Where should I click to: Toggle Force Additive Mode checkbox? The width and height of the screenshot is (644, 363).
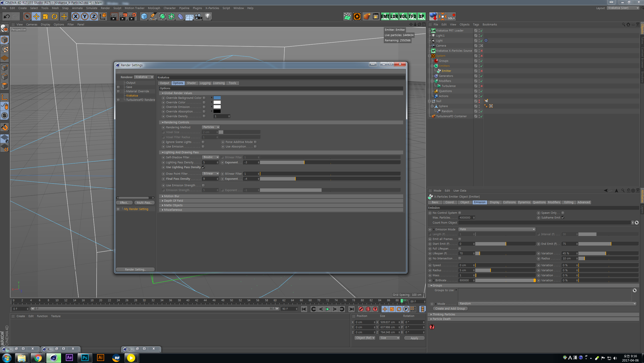(x=255, y=142)
